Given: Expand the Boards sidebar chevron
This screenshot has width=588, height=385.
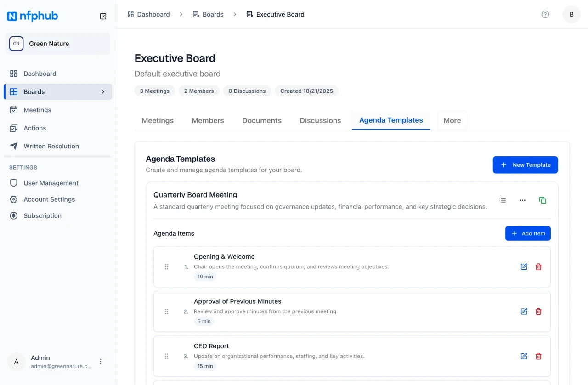Looking at the screenshot, I should 103,92.
